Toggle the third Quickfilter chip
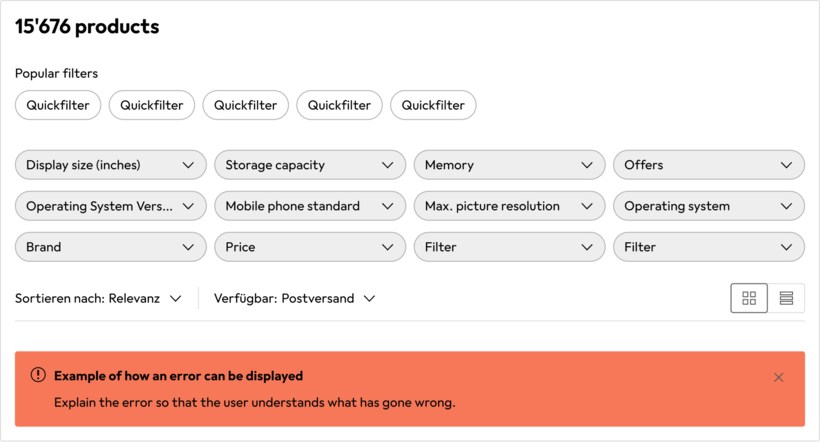This screenshot has height=442, width=820. (246, 105)
